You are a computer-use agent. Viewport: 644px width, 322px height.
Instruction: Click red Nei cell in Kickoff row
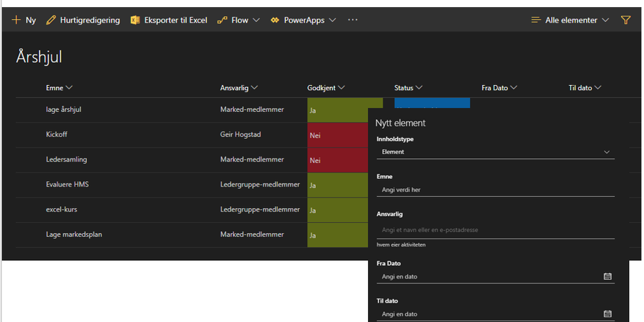338,135
